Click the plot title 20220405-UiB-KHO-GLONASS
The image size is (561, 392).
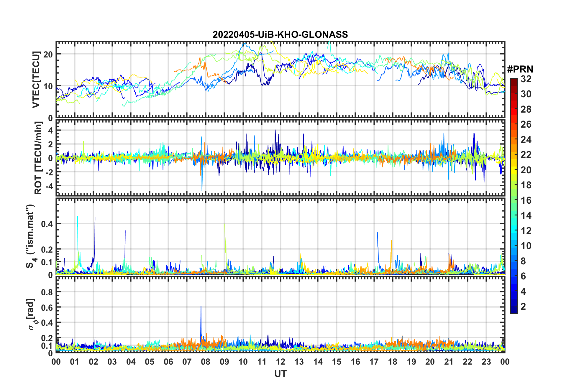coord(280,34)
